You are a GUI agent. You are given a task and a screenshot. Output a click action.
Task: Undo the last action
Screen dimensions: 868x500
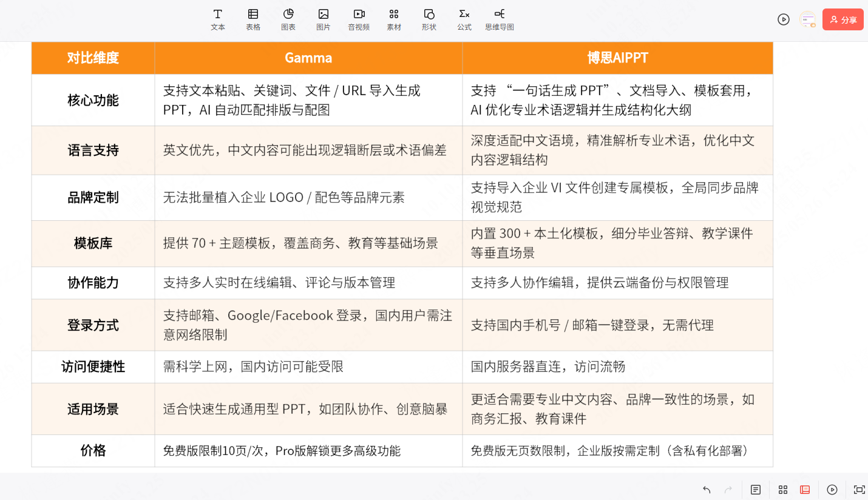pyautogui.click(x=707, y=490)
